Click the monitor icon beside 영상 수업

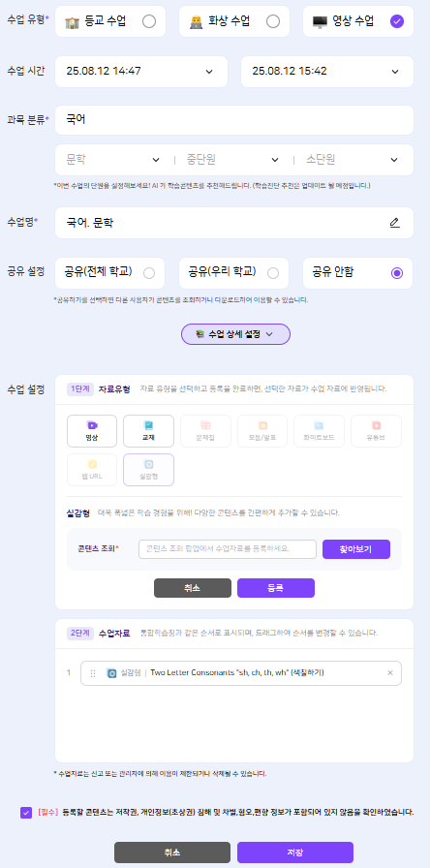click(x=320, y=21)
